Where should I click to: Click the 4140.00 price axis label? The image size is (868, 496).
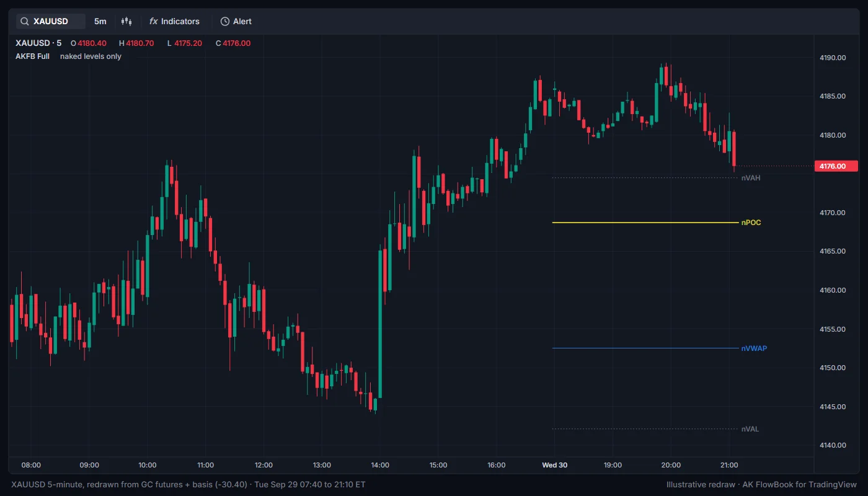click(x=833, y=445)
